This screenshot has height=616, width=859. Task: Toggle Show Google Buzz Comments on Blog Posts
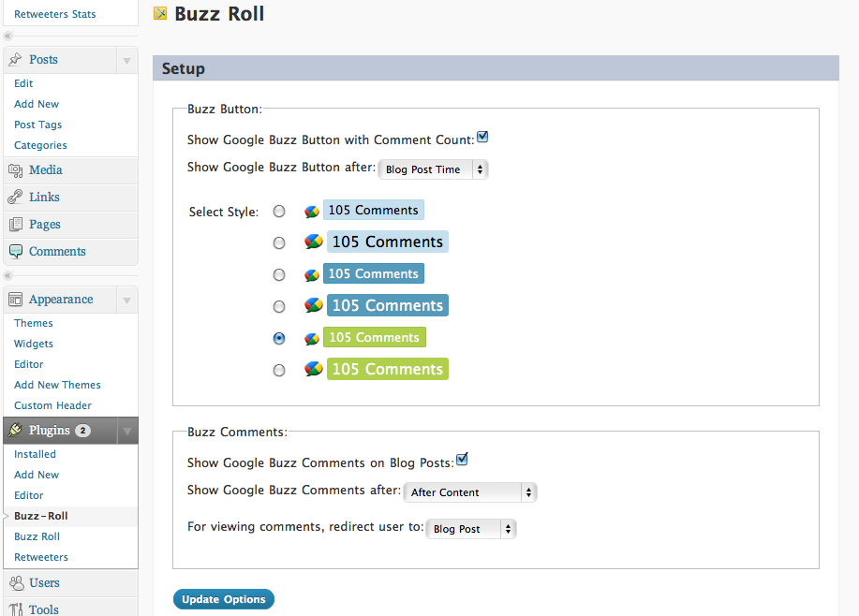click(463, 460)
